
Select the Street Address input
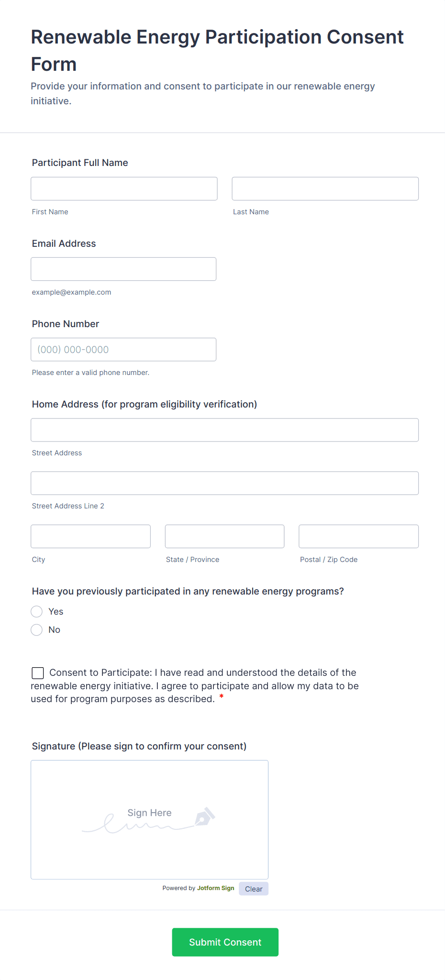224,430
